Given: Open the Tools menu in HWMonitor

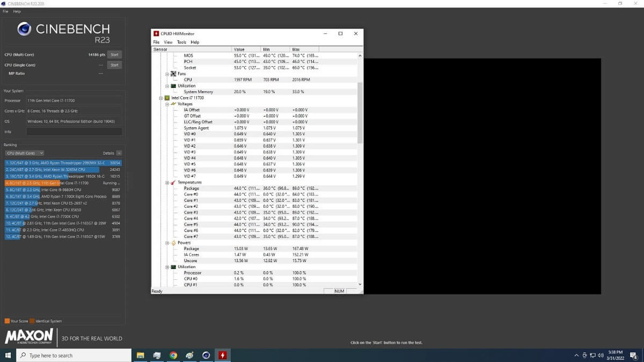Looking at the screenshot, I should (181, 42).
